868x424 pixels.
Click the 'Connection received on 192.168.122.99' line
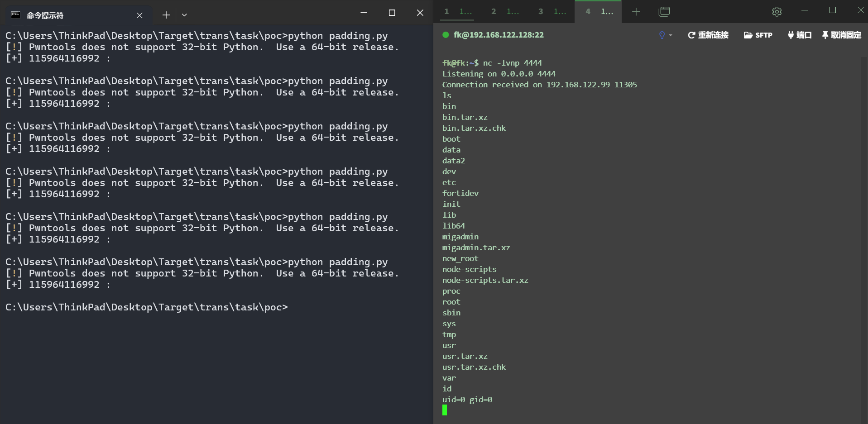(540, 85)
